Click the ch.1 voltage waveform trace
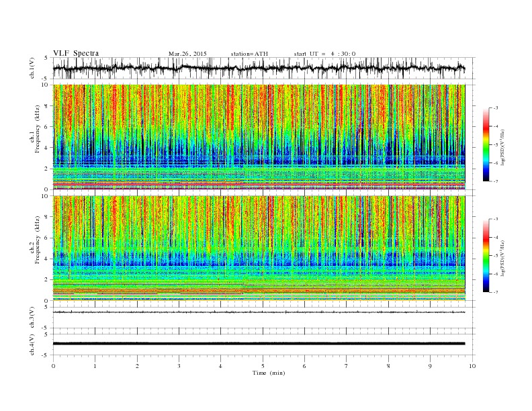532x411 pixels. [259, 68]
